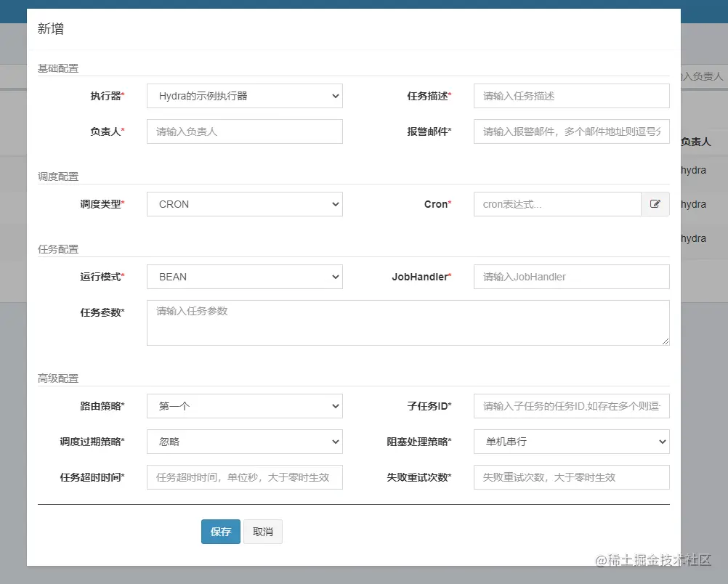Open the 运行模式 BEAN dropdown
This screenshot has height=584, width=728.
pos(245,277)
